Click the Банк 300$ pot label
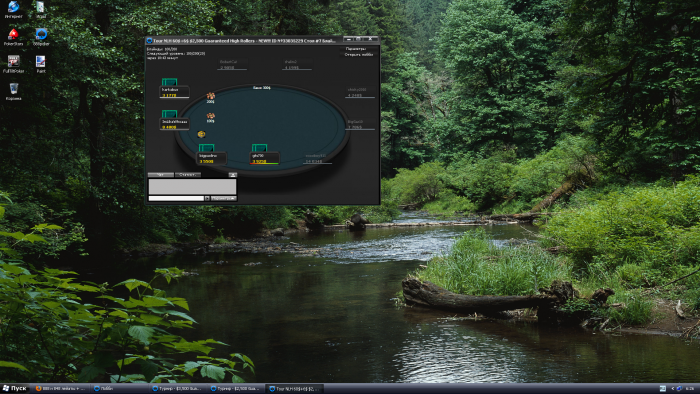The width and height of the screenshot is (700, 394). [262, 88]
